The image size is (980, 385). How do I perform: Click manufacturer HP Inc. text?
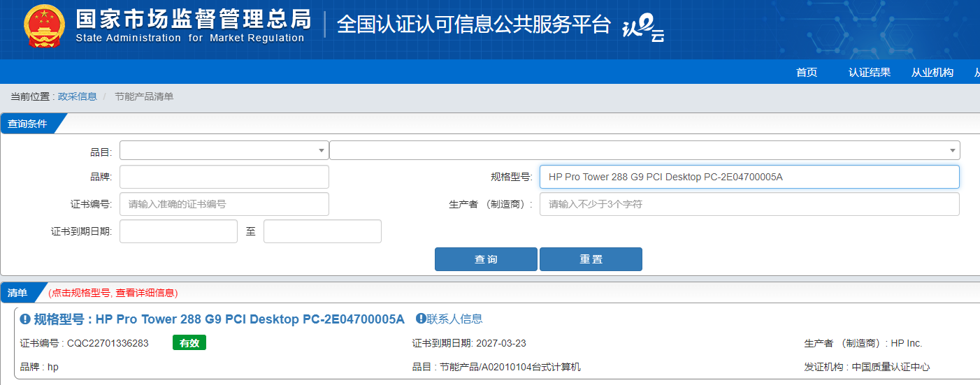(907, 343)
